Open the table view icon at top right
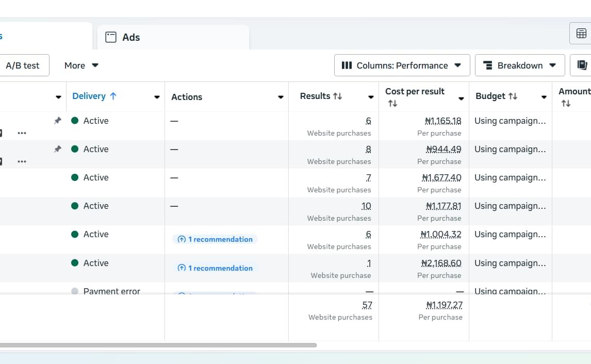Viewport: 591px width, 364px height. [581, 34]
